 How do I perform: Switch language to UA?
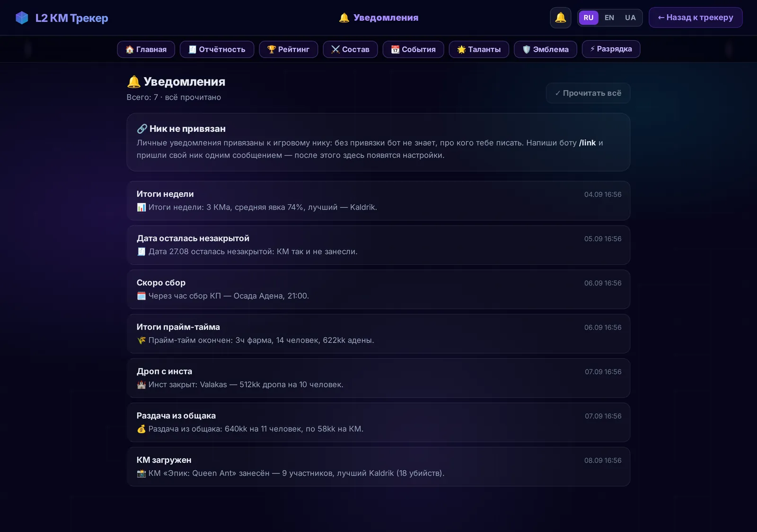coord(630,18)
